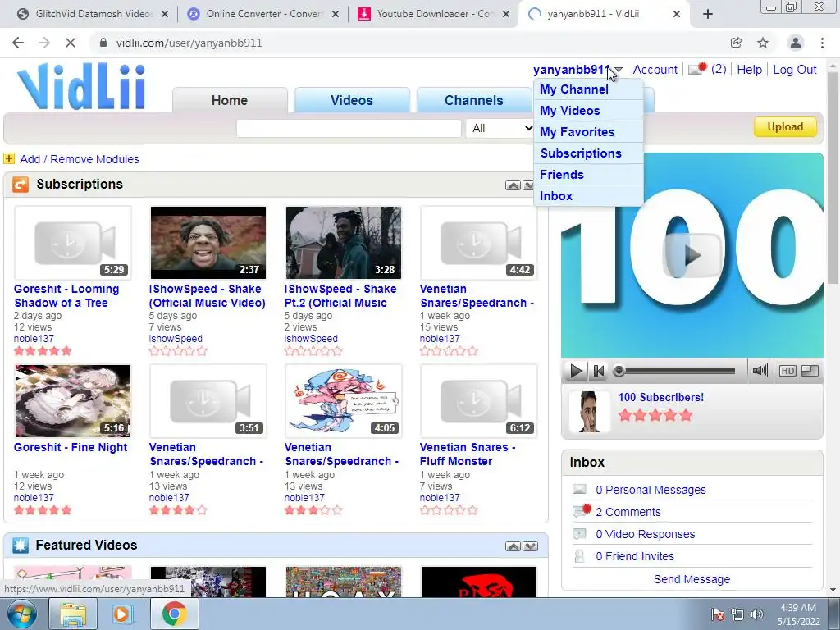This screenshot has width=840, height=630.
Task: Stop page loading with X button
Action: [71, 43]
